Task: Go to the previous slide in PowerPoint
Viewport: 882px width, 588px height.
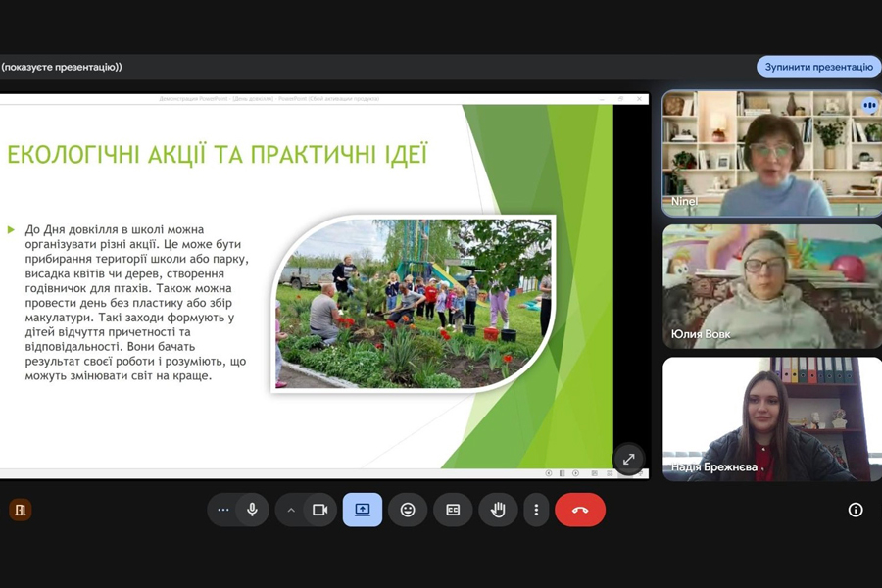Action: pyautogui.click(x=549, y=473)
